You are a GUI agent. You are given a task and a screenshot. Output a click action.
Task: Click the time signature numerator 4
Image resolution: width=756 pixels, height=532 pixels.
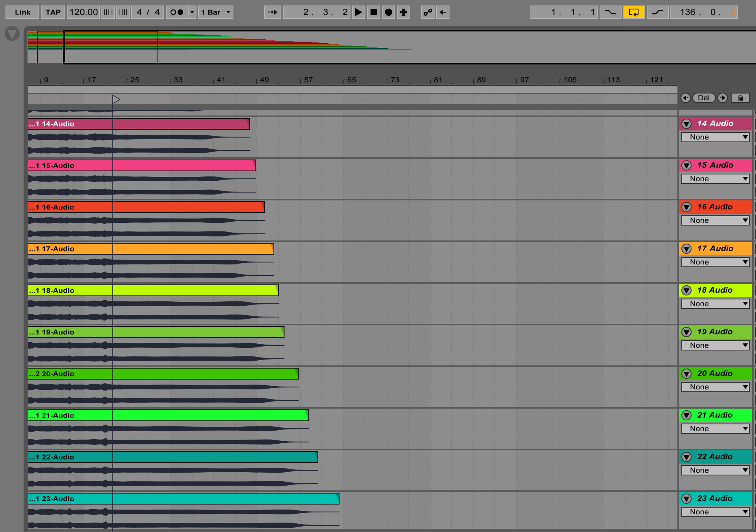139,12
